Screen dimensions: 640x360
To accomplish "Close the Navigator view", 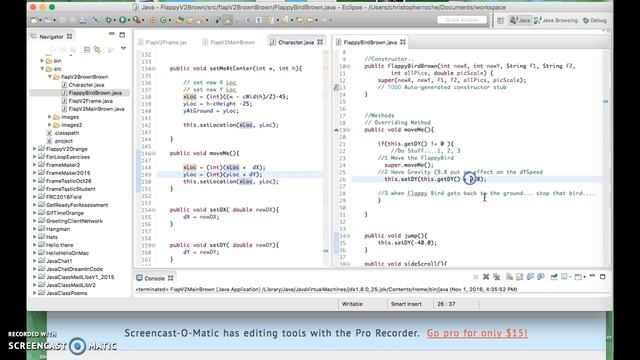I will (x=69, y=36).
